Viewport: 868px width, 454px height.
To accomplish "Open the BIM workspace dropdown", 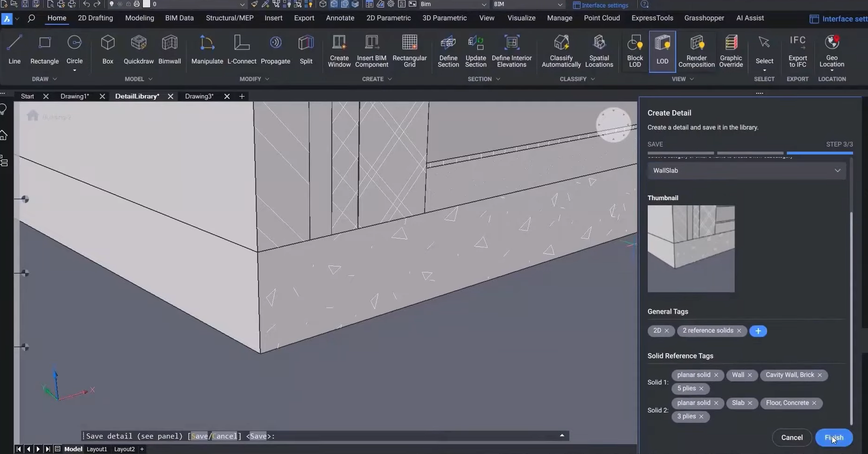I will click(527, 5).
